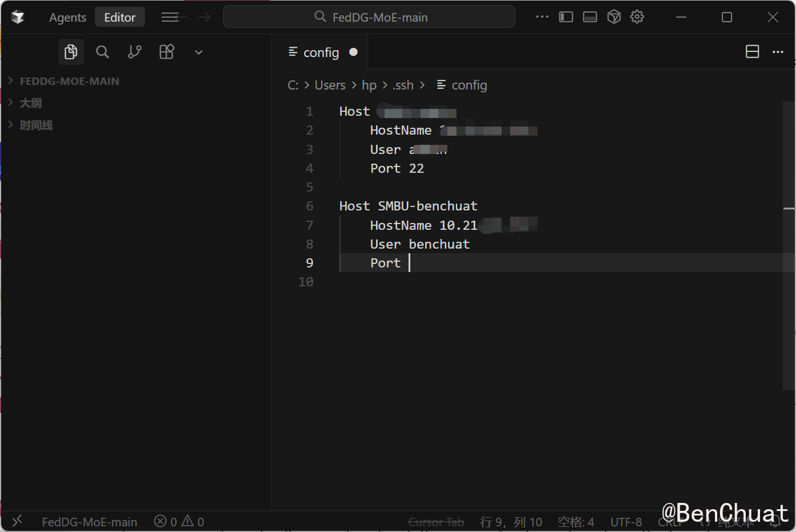796x532 pixels.
Task: Expand the 时间线 timeline section
Action: pyautogui.click(x=36, y=125)
